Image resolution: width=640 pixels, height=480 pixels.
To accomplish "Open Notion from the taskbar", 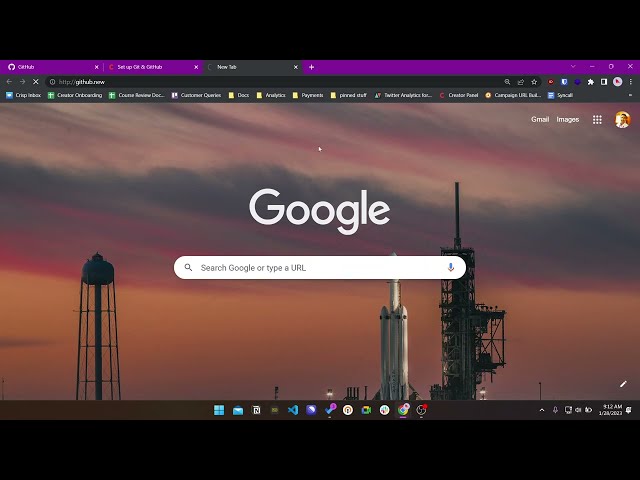I will tap(256, 410).
